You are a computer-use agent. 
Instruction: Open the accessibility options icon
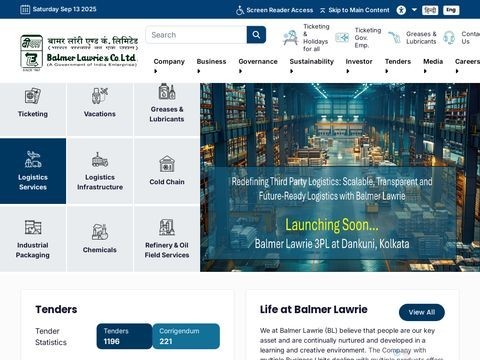(401, 10)
